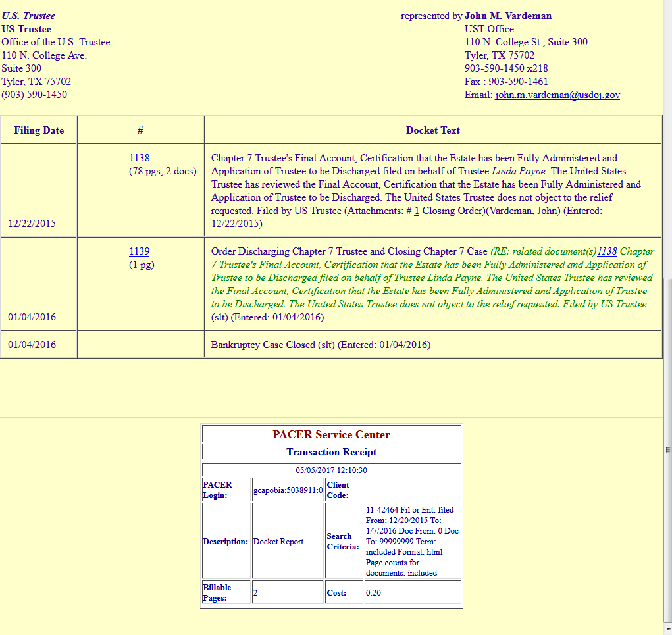Click filing date of Bankruptcy Case Closed row

[x=32, y=345]
